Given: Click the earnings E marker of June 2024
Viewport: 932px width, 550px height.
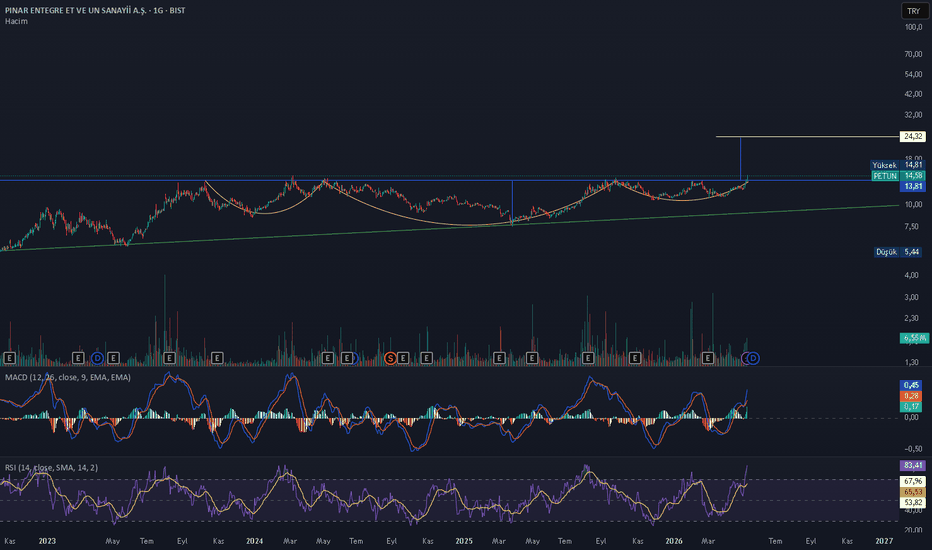Looking at the screenshot, I should coord(346,357).
